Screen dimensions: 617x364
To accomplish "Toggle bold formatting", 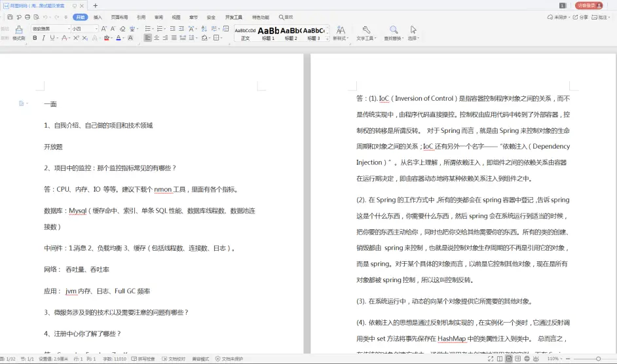I will coord(35,38).
